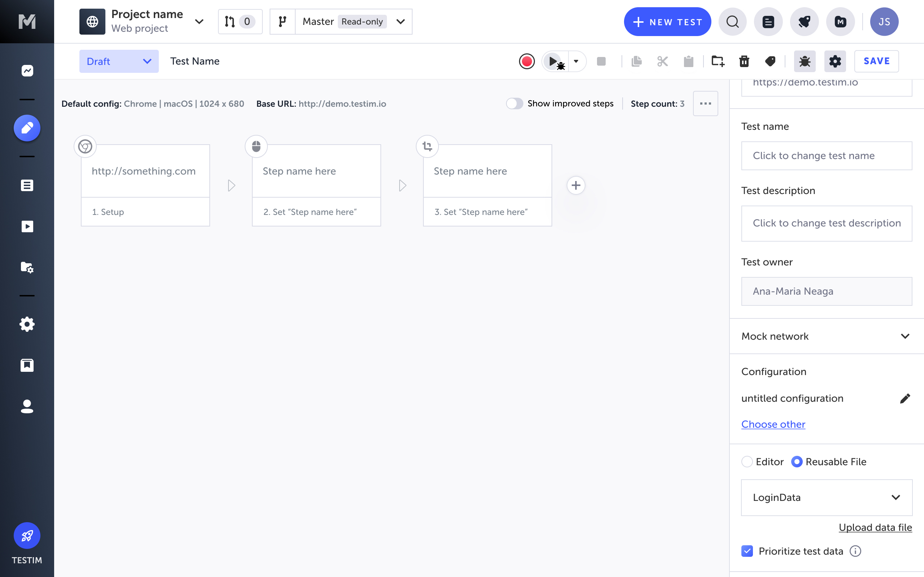Image resolution: width=924 pixels, height=577 pixels.
Task: Open the three-dots more options menu
Action: [705, 103]
